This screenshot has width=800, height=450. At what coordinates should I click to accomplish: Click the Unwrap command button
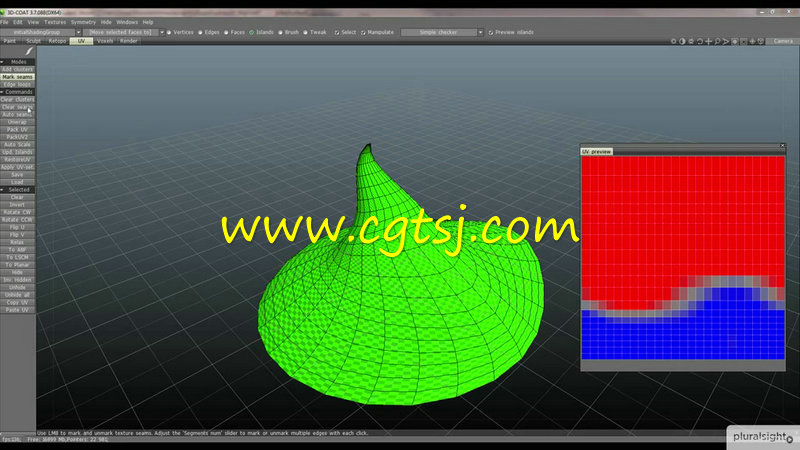tap(17, 122)
